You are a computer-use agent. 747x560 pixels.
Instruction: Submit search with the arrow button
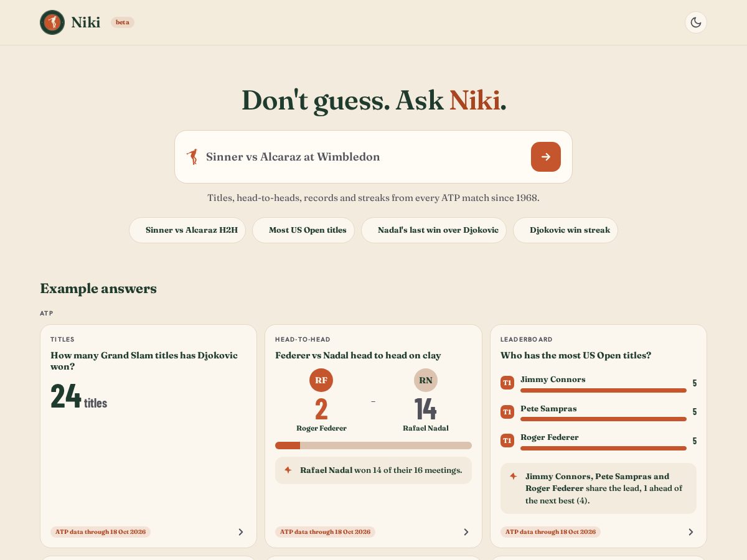coord(546,157)
